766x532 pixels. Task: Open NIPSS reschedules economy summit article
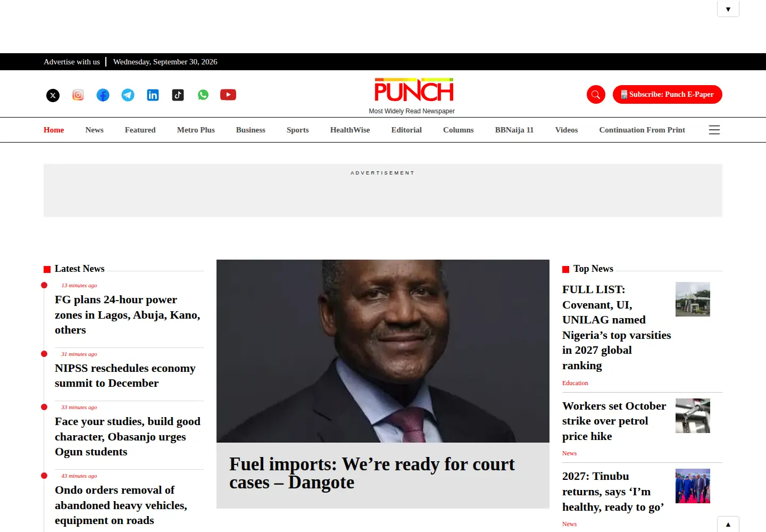tap(125, 376)
